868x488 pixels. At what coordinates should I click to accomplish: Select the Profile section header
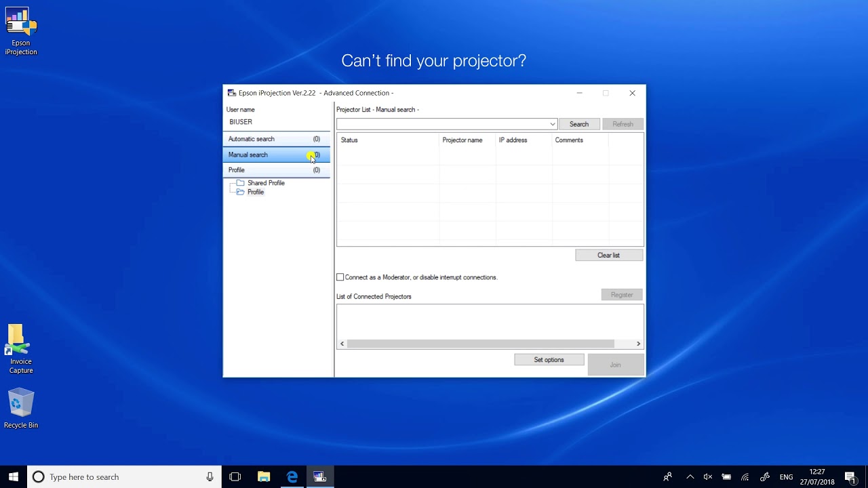pos(277,170)
